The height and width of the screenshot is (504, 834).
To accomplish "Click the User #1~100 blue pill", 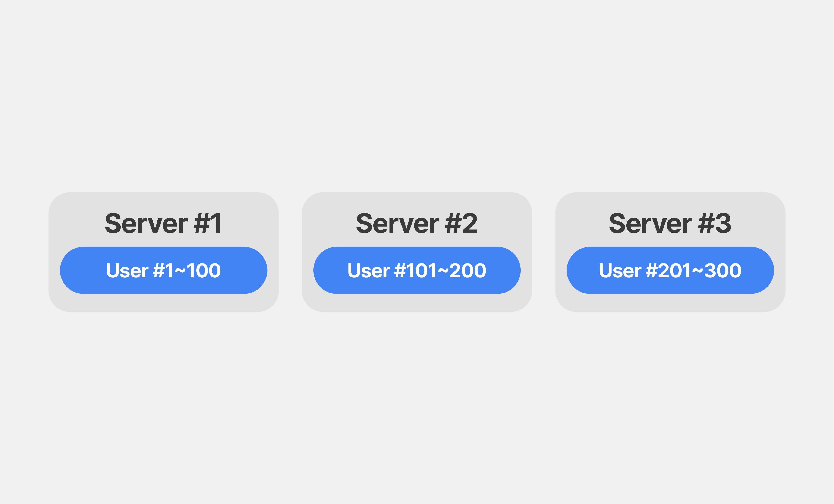I will pos(164,270).
